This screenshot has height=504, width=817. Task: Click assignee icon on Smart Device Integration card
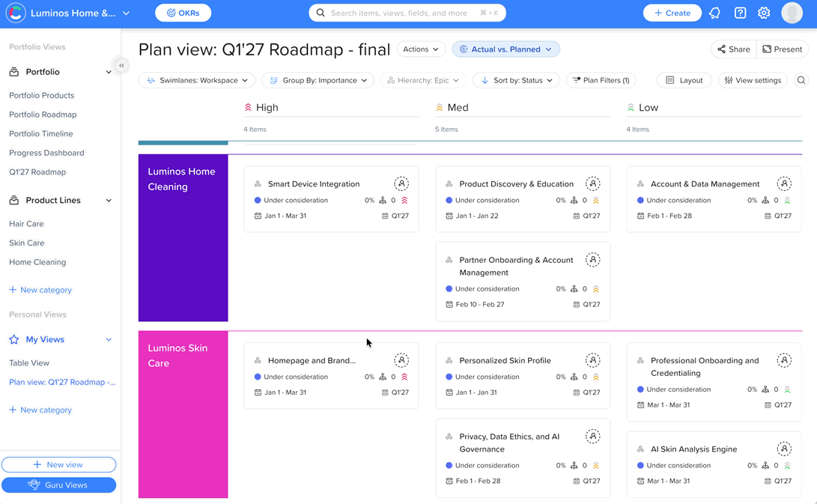point(401,183)
